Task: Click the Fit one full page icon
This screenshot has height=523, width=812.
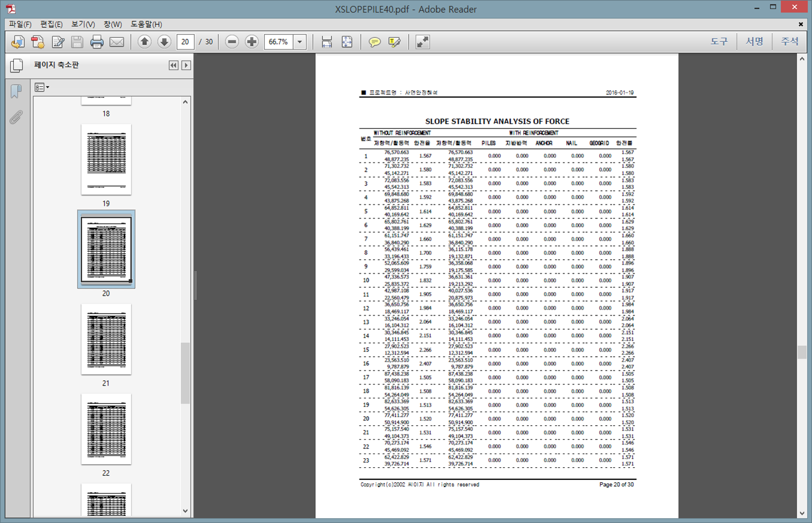Action: click(x=347, y=42)
